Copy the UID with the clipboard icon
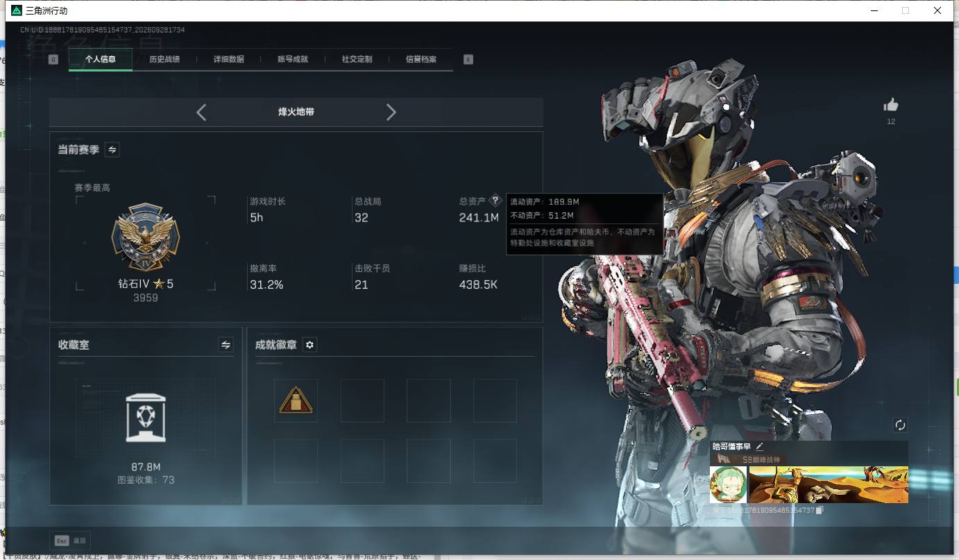Viewport: 959px width, 560px height. [820, 510]
